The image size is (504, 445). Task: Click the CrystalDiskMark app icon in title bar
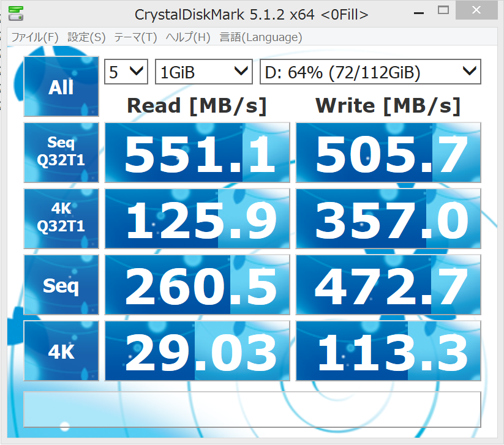coord(16,13)
